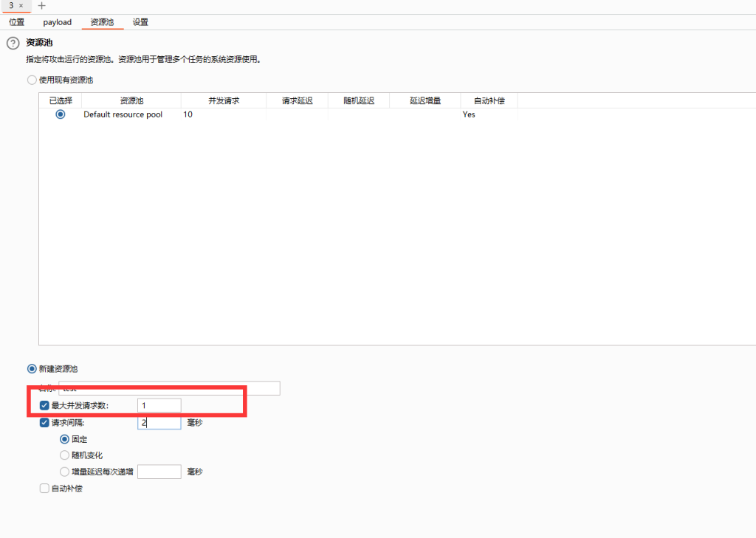The image size is (756, 538).
Task: Click 并发请求 column header
Action: click(224, 101)
